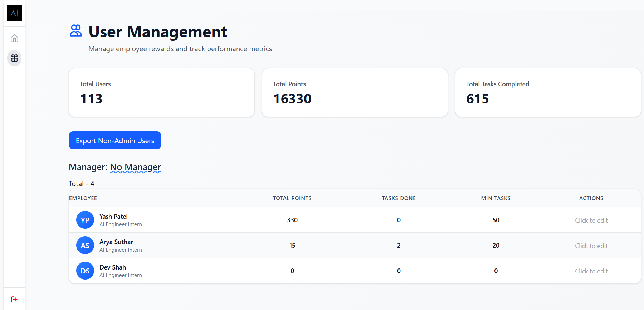Image resolution: width=644 pixels, height=310 pixels.
Task: Click the red logout icon
Action: [14, 299]
